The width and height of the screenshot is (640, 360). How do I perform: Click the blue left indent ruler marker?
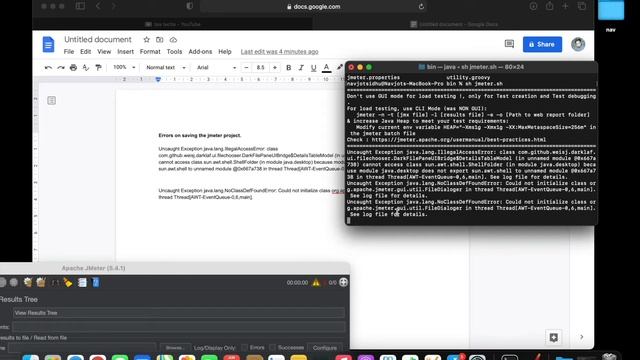(158, 79)
